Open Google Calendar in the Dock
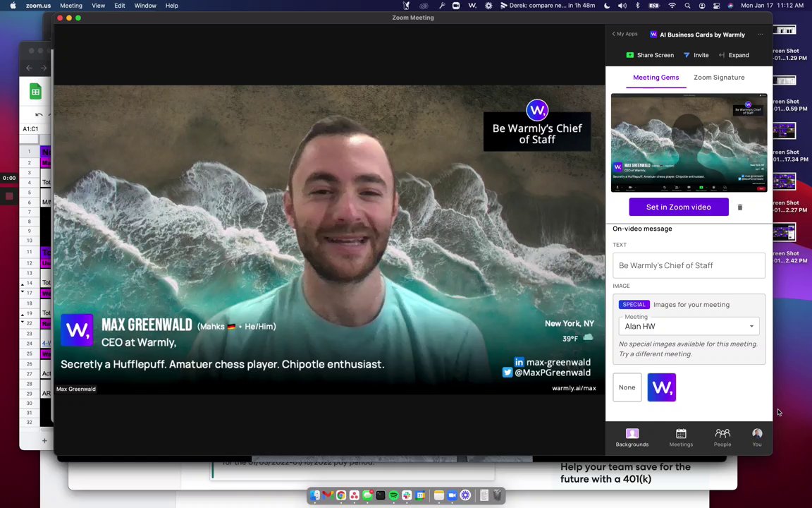812x508 pixels. [x=420, y=495]
